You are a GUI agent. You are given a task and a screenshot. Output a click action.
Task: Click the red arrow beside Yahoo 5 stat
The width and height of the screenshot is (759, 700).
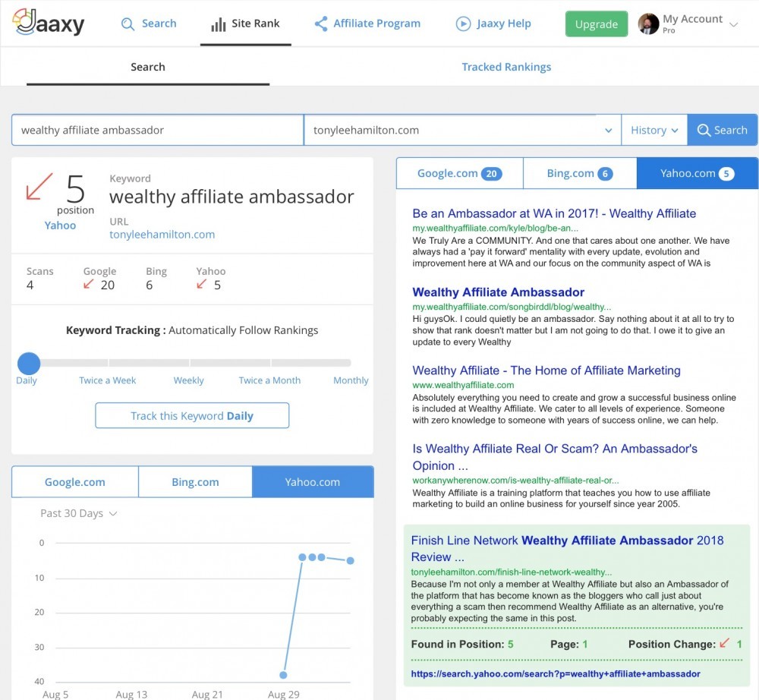point(201,284)
